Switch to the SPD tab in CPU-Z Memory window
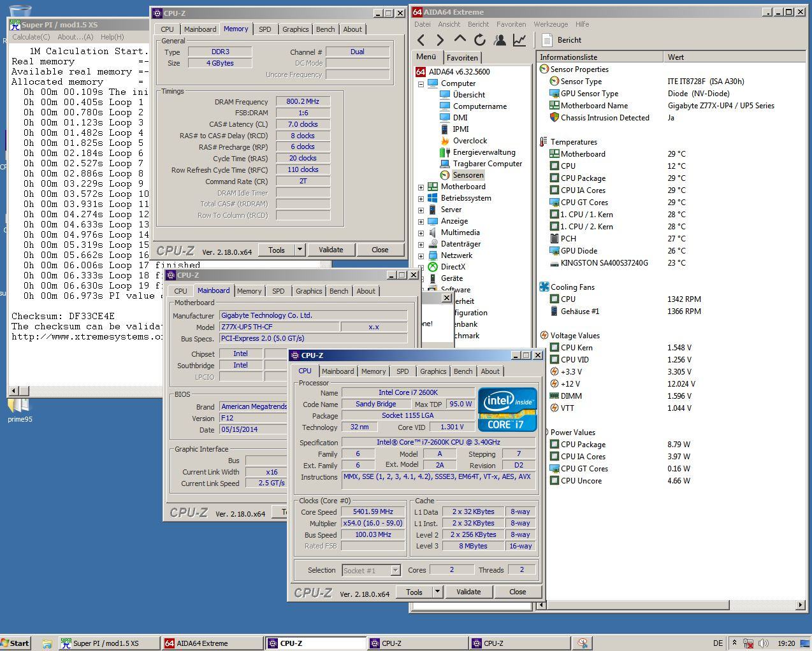The image size is (812, 651). (x=265, y=29)
